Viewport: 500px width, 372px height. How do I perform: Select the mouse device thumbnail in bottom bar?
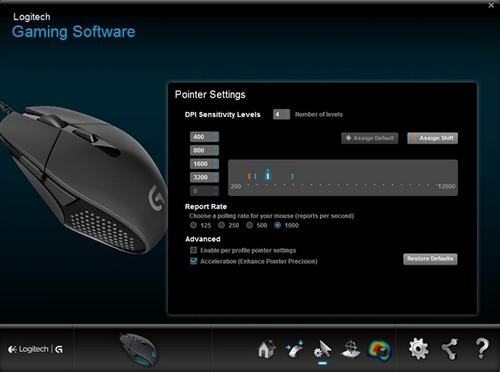click(x=139, y=349)
